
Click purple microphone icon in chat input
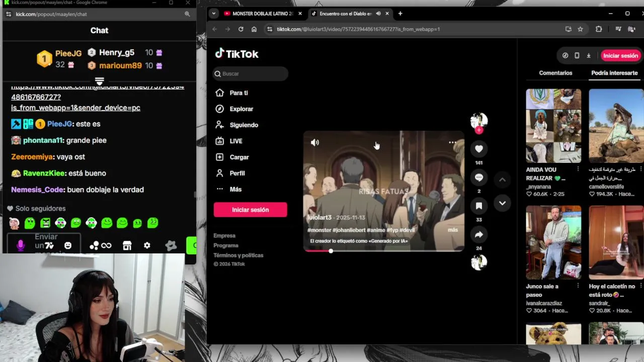tap(20, 245)
